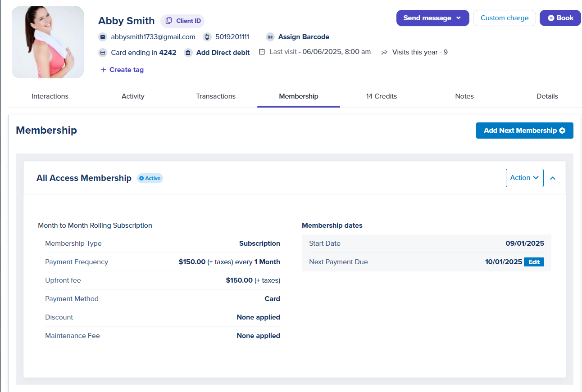582x392 pixels.
Task: Click the barcode icon next to Assign Barcode
Action: [x=270, y=37]
